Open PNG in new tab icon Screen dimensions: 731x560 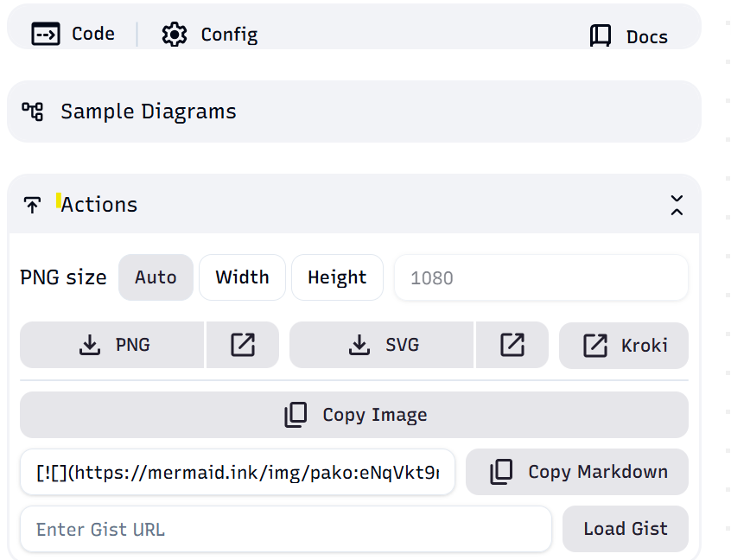pos(243,345)
